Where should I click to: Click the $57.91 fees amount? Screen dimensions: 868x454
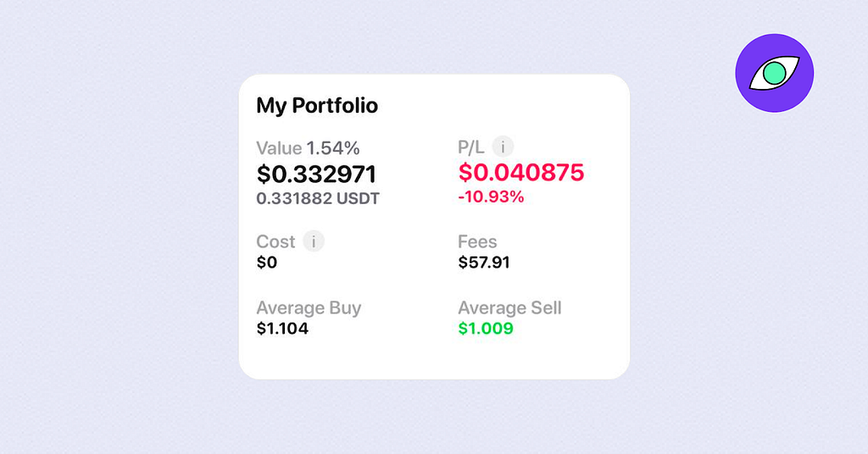484,262
